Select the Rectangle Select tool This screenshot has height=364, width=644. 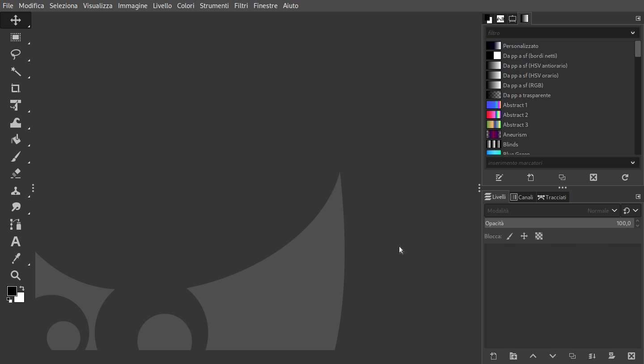click(x=16, y=38)
